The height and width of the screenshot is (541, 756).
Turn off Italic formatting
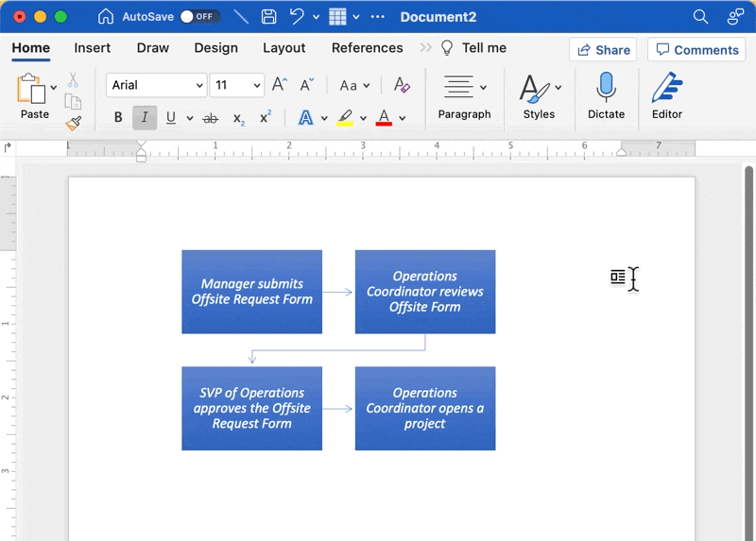(145, 118)
